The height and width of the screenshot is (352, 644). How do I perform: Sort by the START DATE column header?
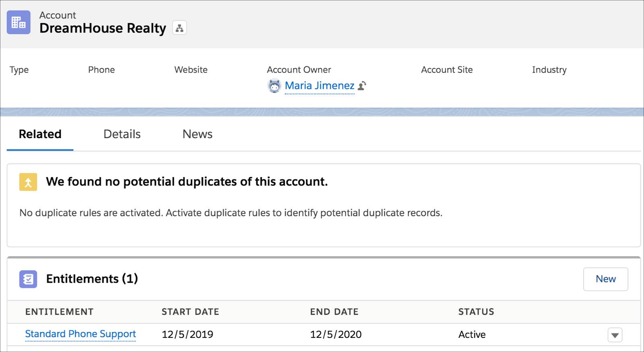tap(190, 312)
